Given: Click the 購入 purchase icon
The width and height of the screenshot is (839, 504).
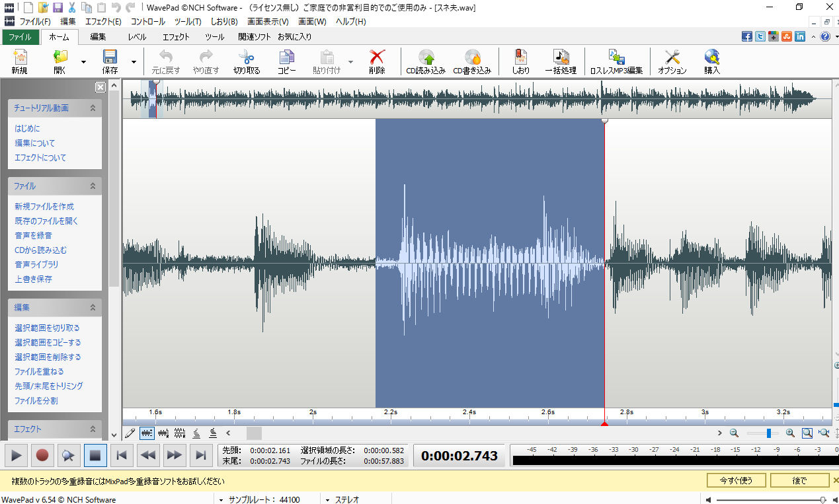Looking at the screenshot, I should (712, 57).
